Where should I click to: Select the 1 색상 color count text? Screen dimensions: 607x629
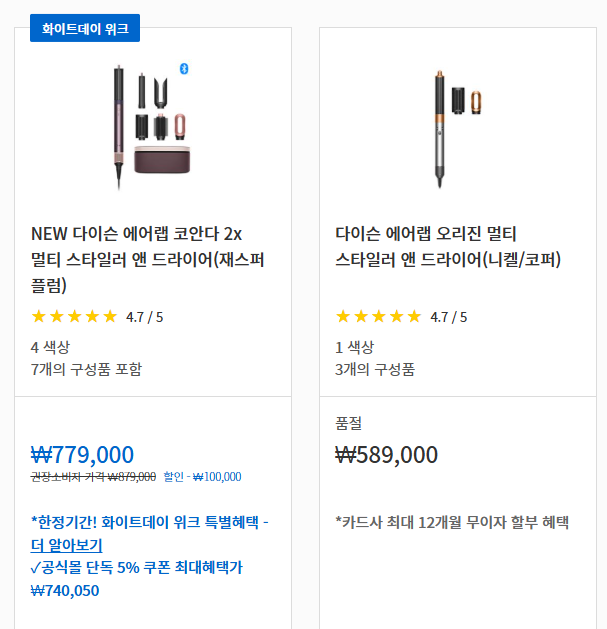[354, 347]
